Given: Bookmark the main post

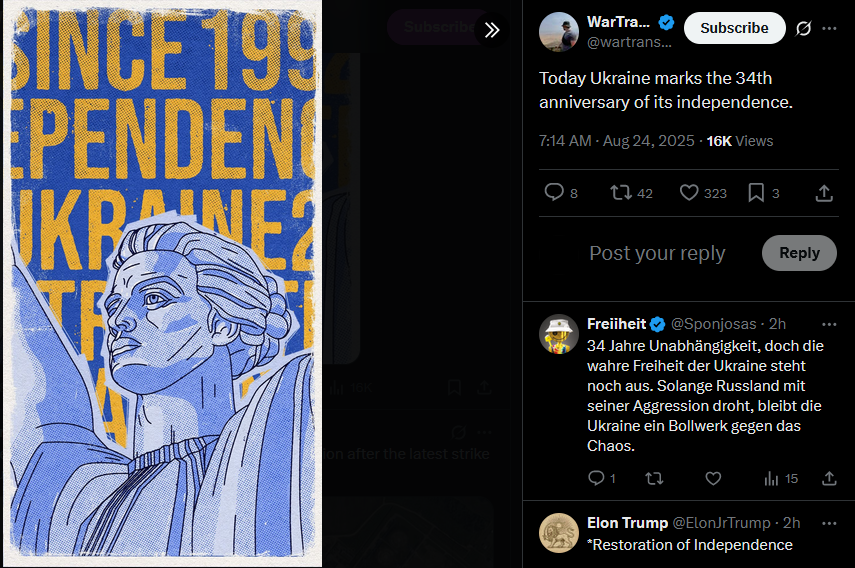Looking at the screenshot, I should tap(756, 192).
